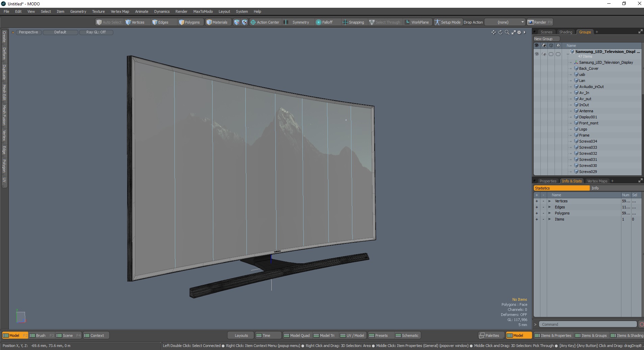Switch to the Scenes tab
The image size is (644, 350).
click(x=546, y=32)
